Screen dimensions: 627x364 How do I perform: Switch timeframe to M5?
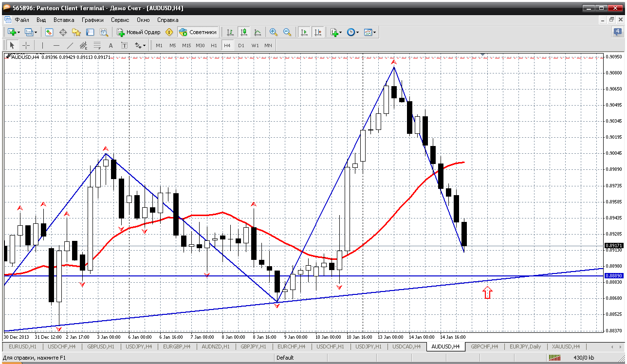[x=173, y=45]
